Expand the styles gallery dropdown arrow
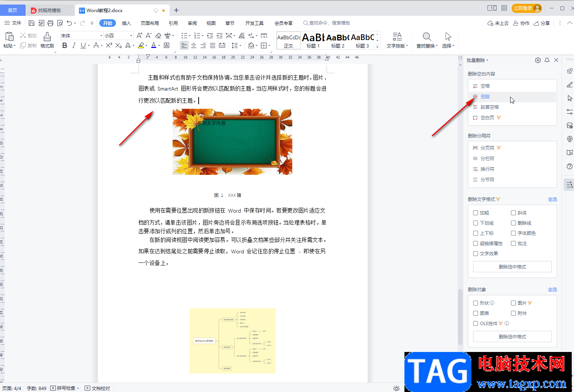Screen dimensions: 574x392 [x=377, y=47]
